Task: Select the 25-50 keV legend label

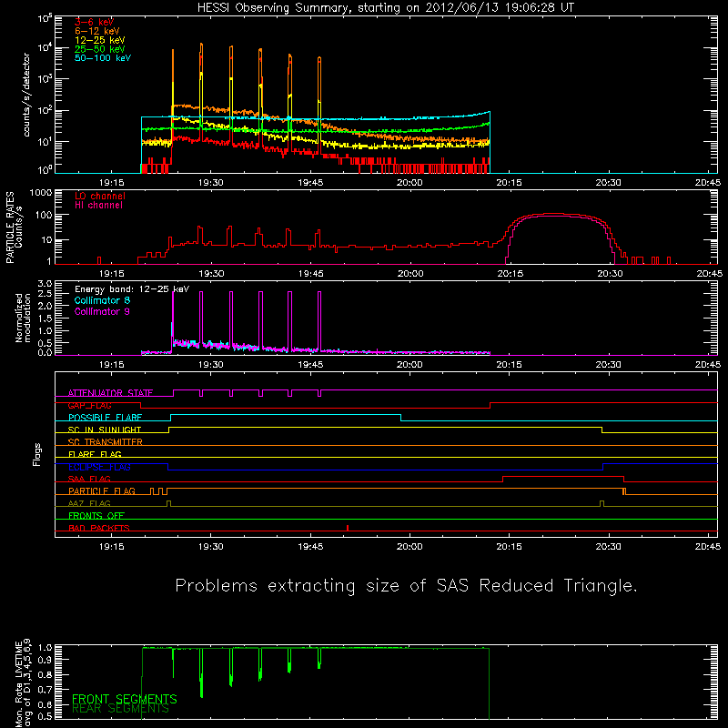Action: point(100,49)
